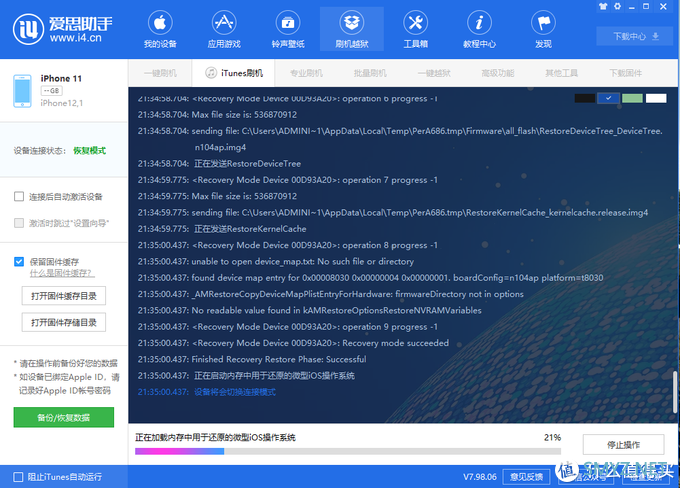Click 停止操作 stop button
The width and height of the screenshot is (680, 488).
623,445
